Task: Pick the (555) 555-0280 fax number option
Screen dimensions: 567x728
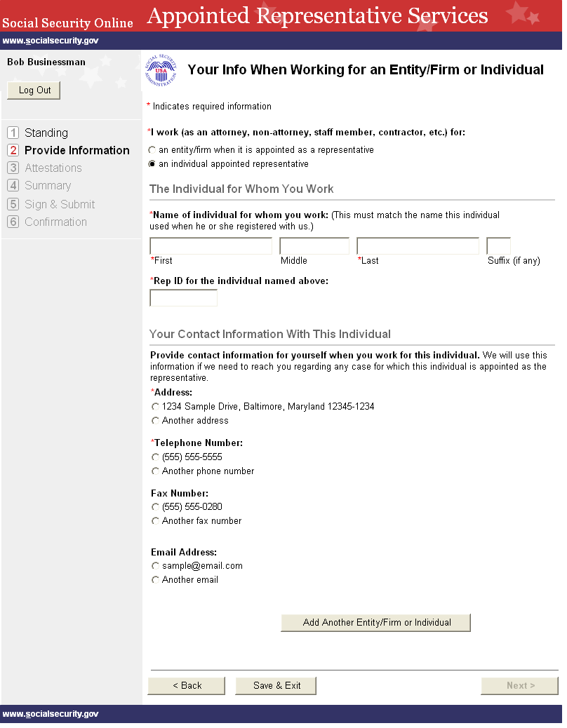Action: (155, 507)
